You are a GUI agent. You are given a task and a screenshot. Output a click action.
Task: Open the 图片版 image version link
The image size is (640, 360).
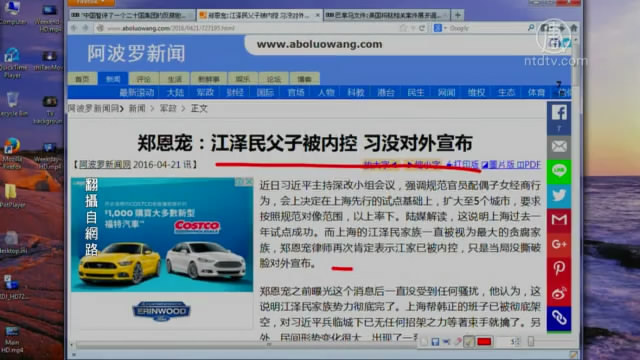[497, 164]
